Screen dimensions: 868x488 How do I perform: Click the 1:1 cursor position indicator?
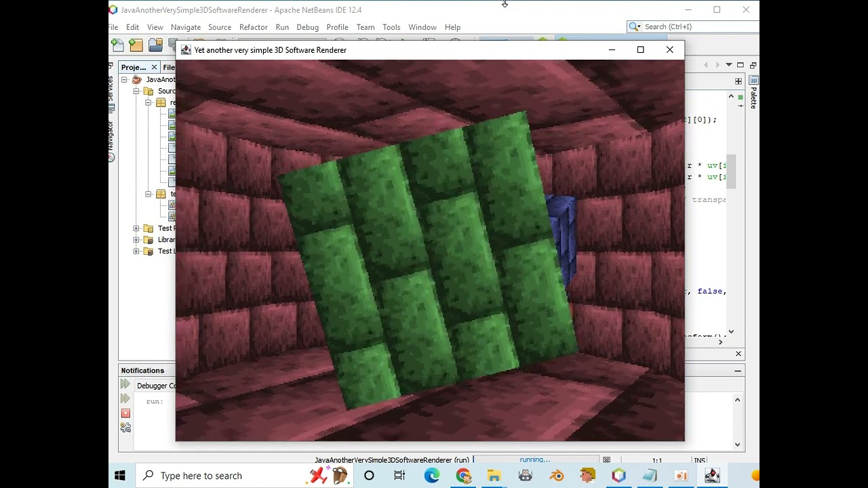[x=656, y=461]
